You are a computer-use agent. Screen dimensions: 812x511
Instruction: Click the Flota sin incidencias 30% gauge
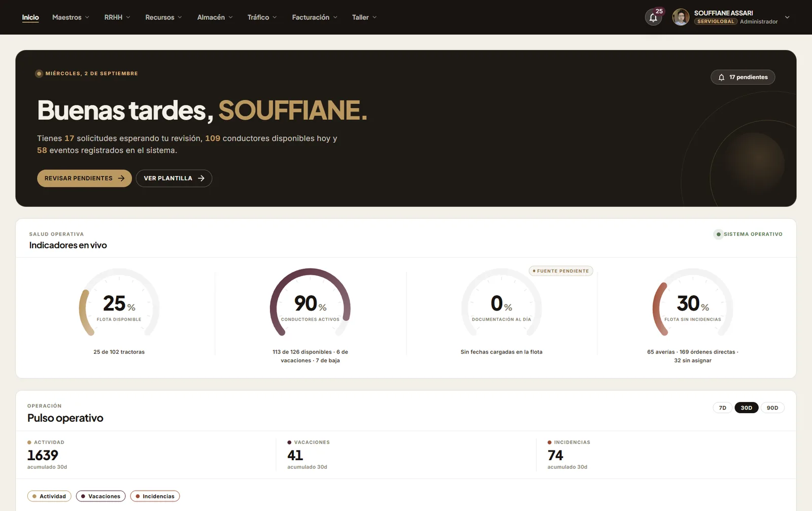point(693,303)
